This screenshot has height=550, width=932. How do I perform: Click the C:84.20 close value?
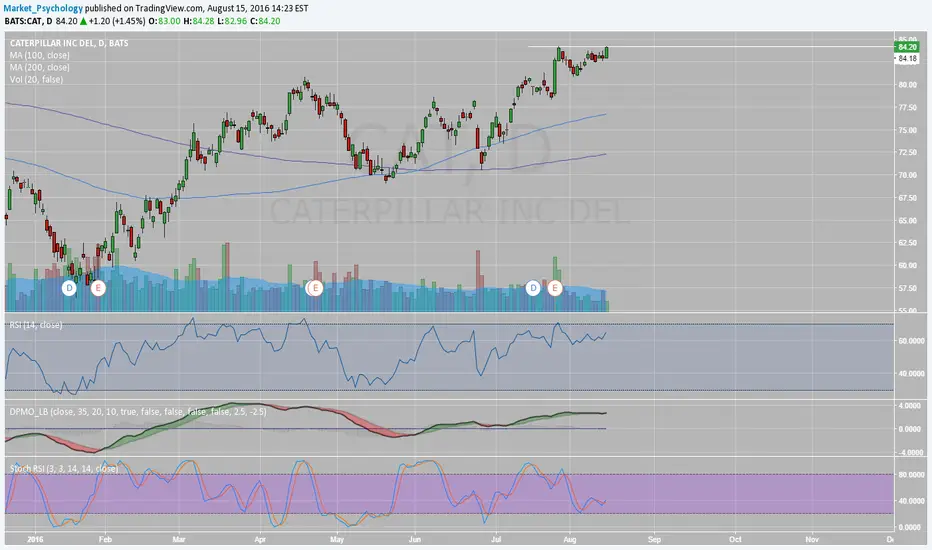click(265, 21)
